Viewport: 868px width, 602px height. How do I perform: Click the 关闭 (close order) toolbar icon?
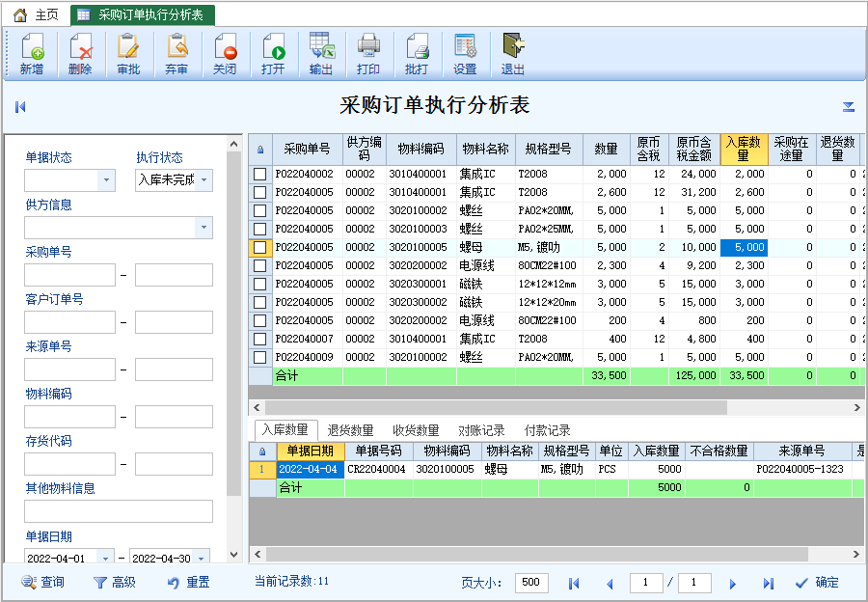[x=225, y=54]
